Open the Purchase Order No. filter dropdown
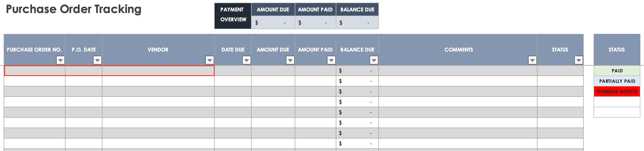The height and width of the screenshot is (151, 644). [60, 60]
